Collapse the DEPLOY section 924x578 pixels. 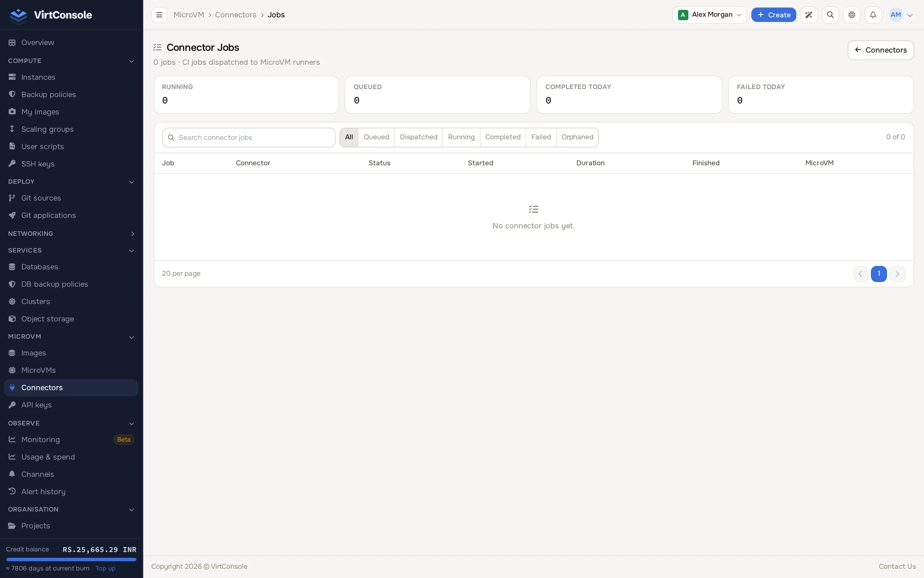71,181
